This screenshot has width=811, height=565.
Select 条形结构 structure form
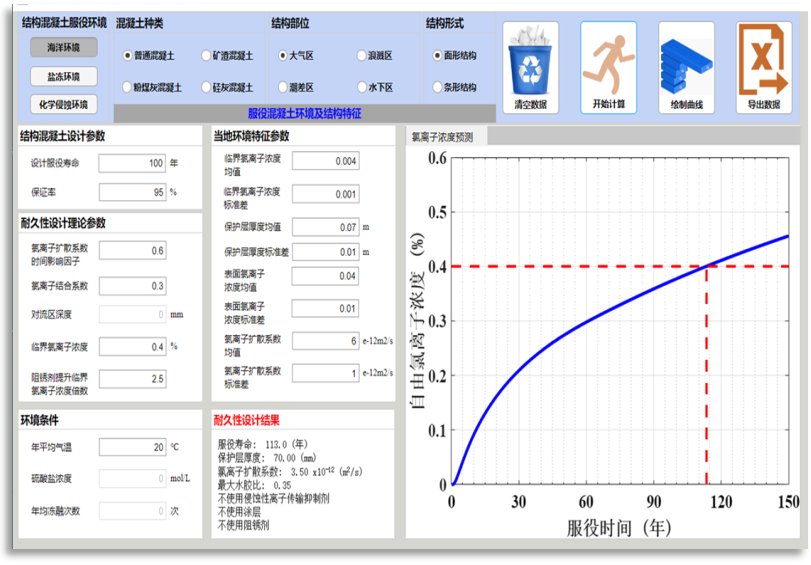pos(437,88)
